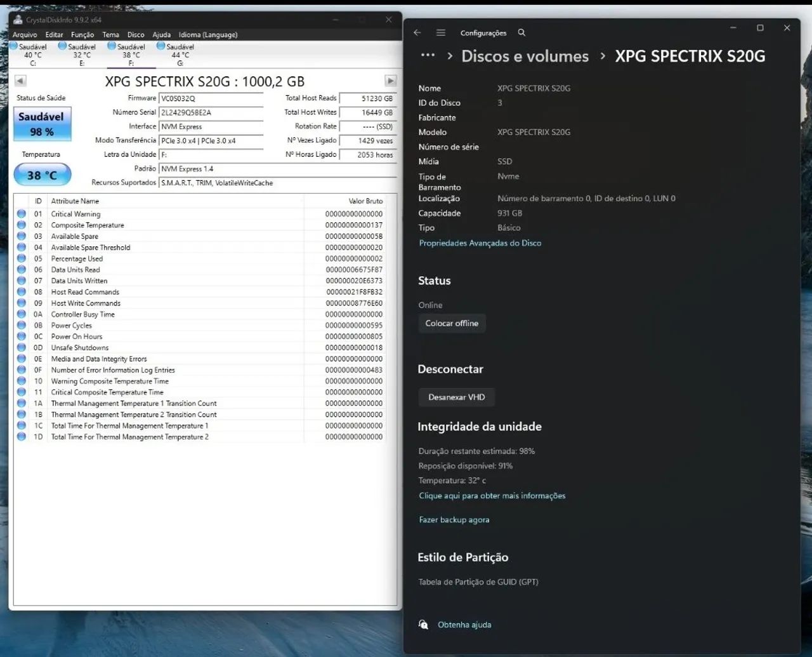Click the 'Capacidade 931 GB' value

pyautogui.click(x=509, y=213)
